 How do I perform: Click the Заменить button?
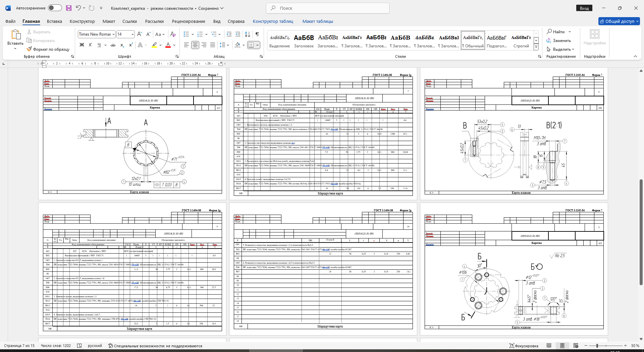[559, 40]
